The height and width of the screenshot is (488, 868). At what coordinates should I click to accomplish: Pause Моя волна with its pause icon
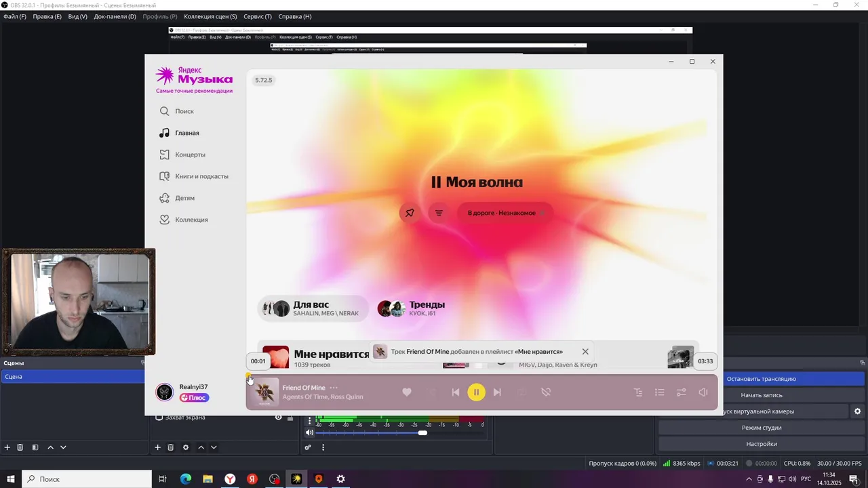point(436,182)
